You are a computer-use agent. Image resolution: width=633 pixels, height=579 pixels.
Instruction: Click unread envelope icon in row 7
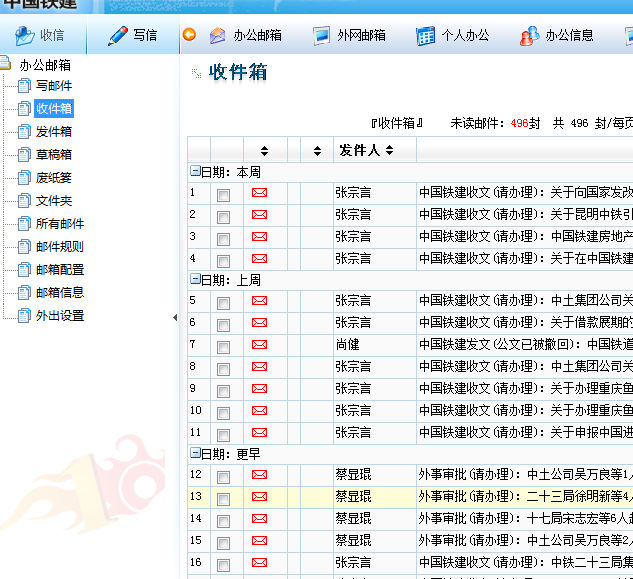(x=259, y=344)
